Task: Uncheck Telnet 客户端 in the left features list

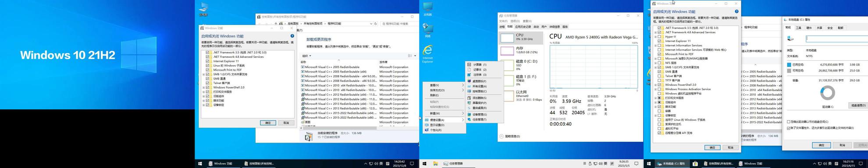Action: click(208, 83)
